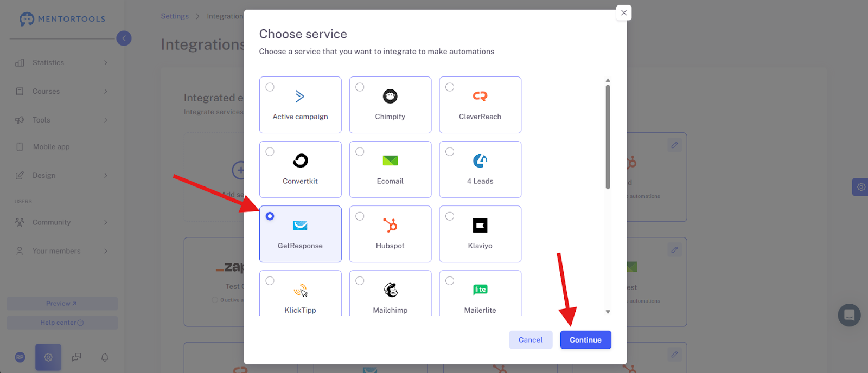Open the support chat bubble widget

point(849,315)
